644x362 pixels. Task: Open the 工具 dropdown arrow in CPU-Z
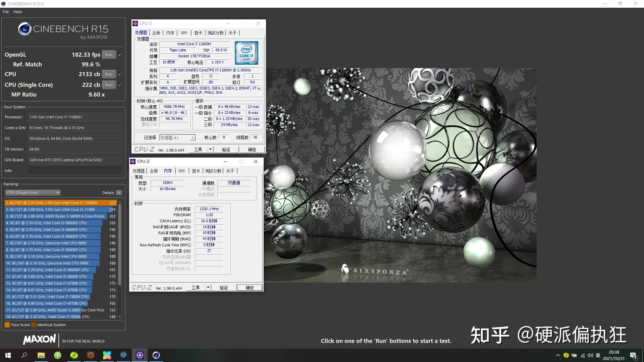pyautogui.click(x=210, y=149)
